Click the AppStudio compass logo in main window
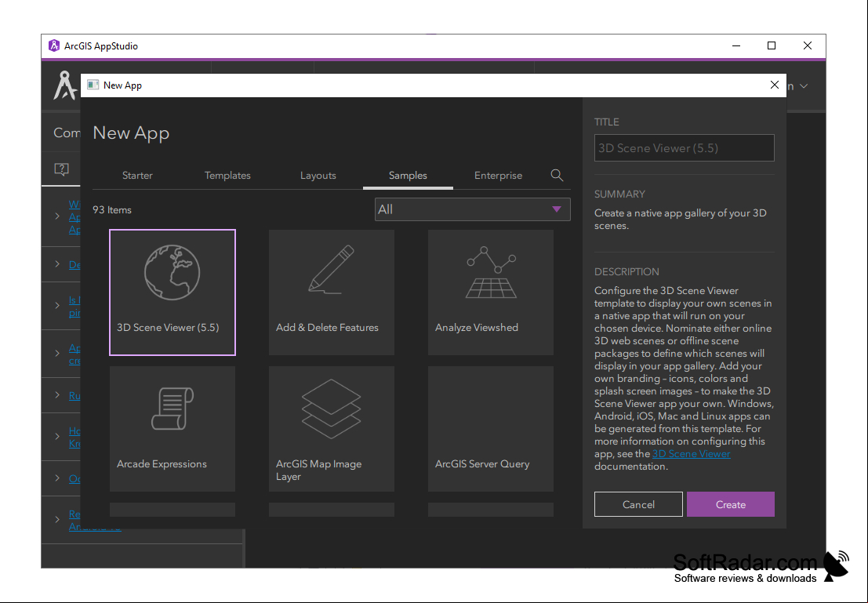Viewport: 868px width, 603px height. pyautogui.click(x=64, y=85)
